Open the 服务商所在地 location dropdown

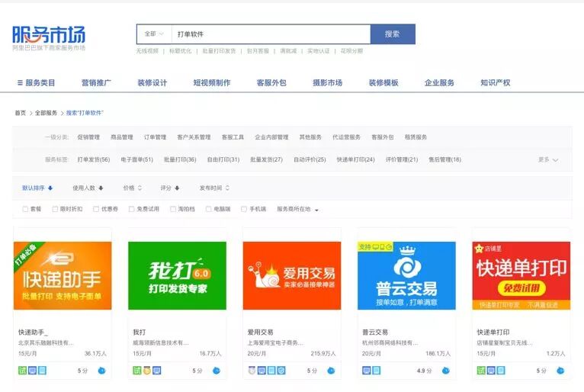297,209
